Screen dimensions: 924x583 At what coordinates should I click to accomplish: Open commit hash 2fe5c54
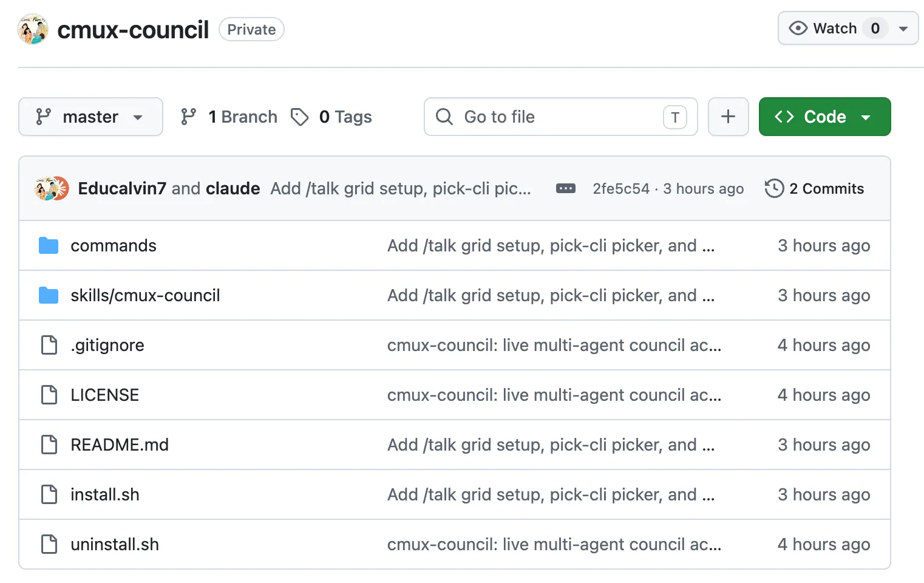point(621,189)
